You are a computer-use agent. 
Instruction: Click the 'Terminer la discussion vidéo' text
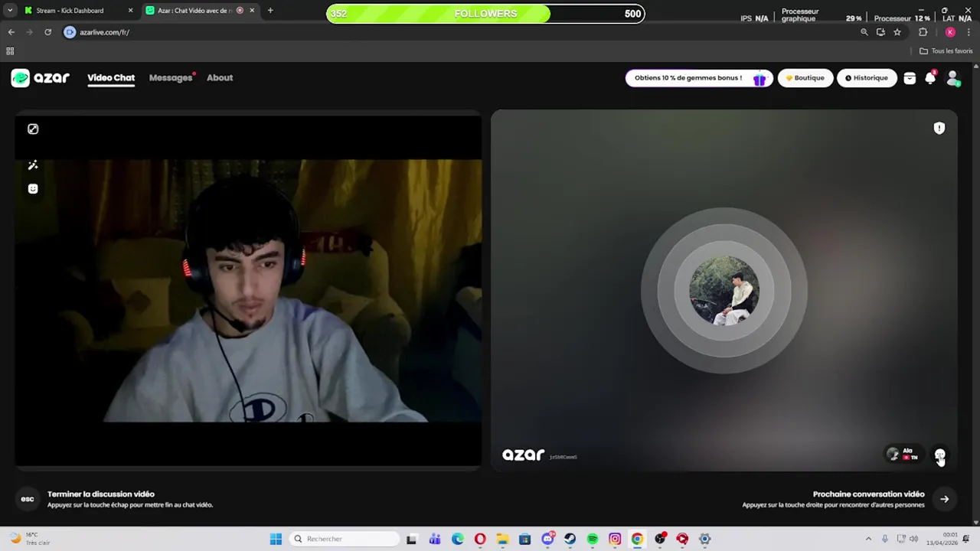pos(101,494)
